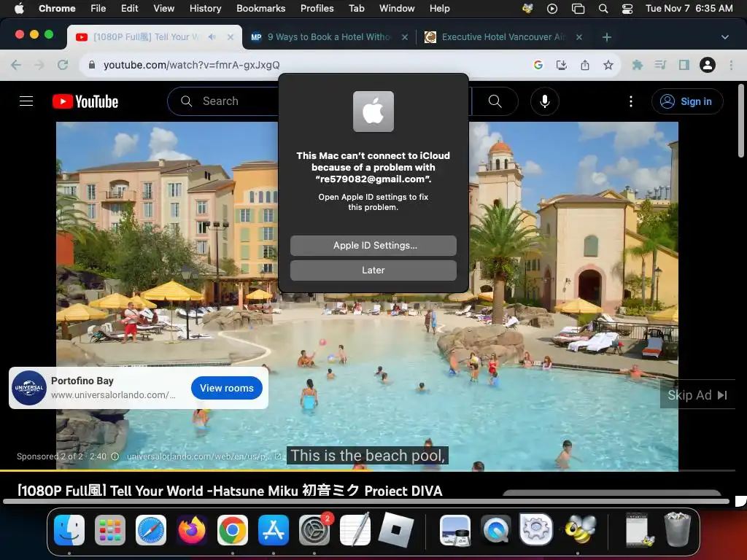Share this page from the address bar

(584, 65)
